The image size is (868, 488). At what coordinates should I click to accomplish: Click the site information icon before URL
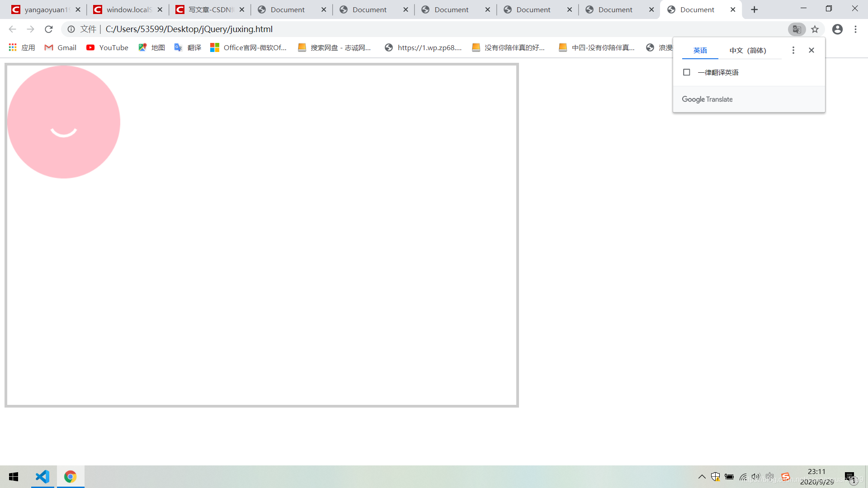click(71, 29)
